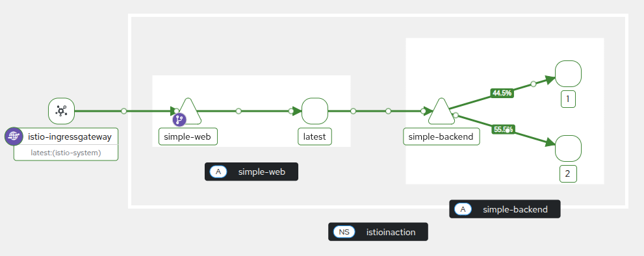Click the 55.5% traffic edge label

[x=504, y=129]
